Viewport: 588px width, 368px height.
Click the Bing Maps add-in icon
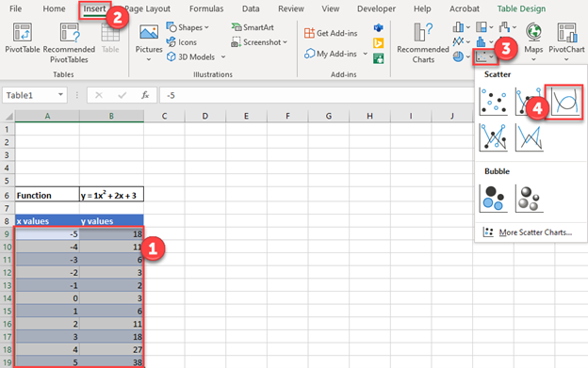[379, 43]
